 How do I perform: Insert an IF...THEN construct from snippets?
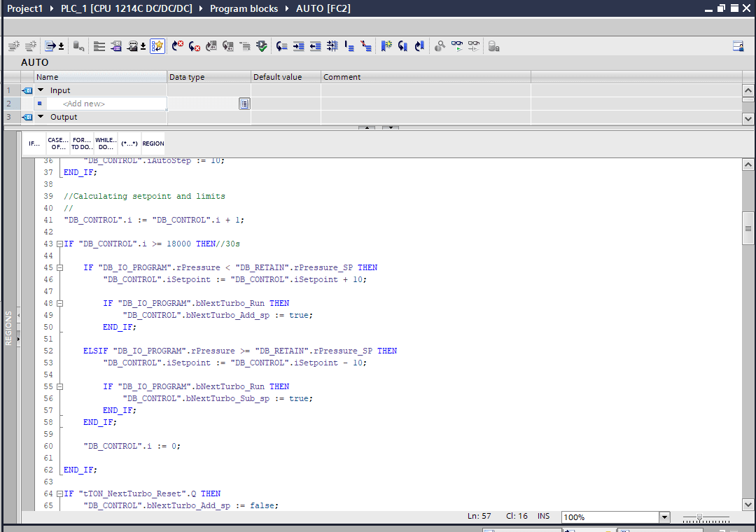[34, 143]
